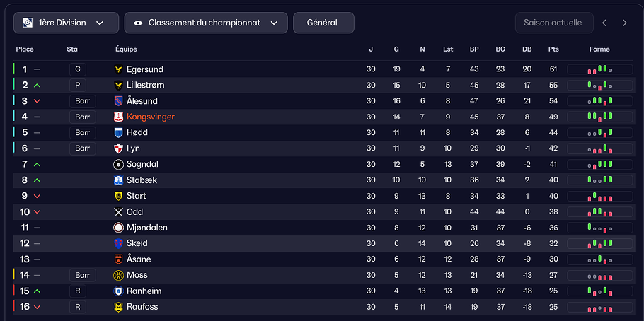
Task: Click the Ålesund club crest icon
Action: tap(119, 101)
